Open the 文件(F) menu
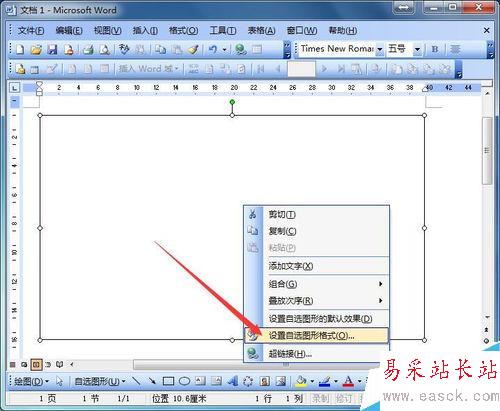 [x=31, y=31]
